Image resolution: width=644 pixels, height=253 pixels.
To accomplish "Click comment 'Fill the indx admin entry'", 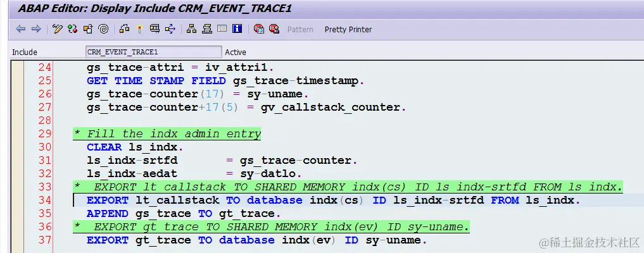I will pyautogui.click(x=174, y=134).
